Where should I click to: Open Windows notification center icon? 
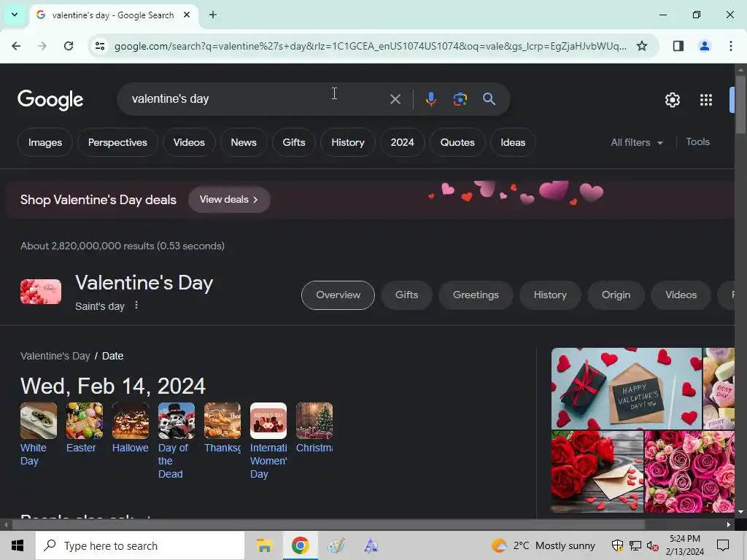click(723, 545)
